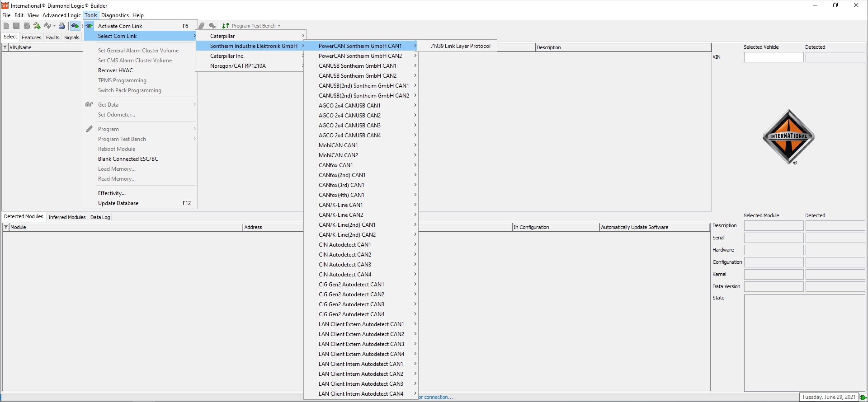Viewport: 868px width, 402px height.
Task: Click the Save floppy disk toolbar icon
Action: click(x=16, y=26)
